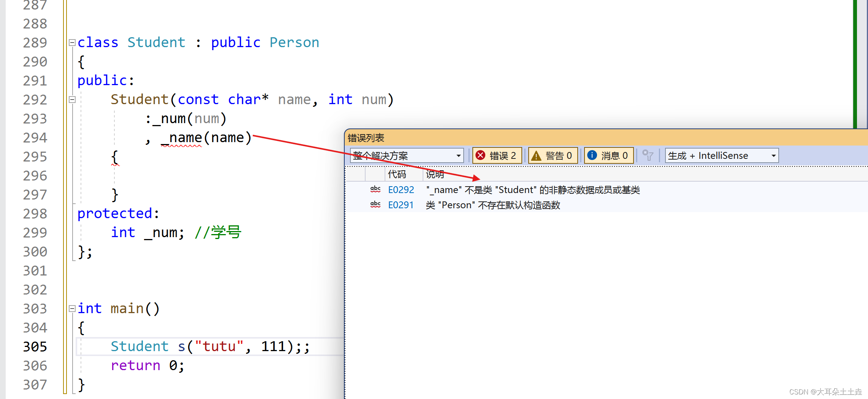
Task: Open the 生成 + IntelliSense source dropdown
Action: coord(722,155)
